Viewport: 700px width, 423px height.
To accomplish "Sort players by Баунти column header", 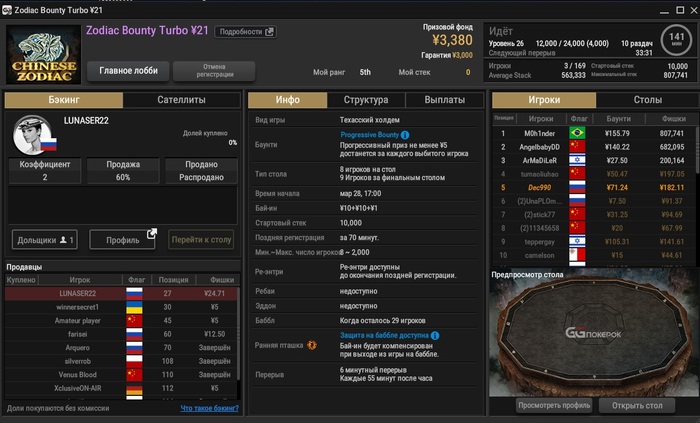I will pyautogui.click(x=618, y=119).
